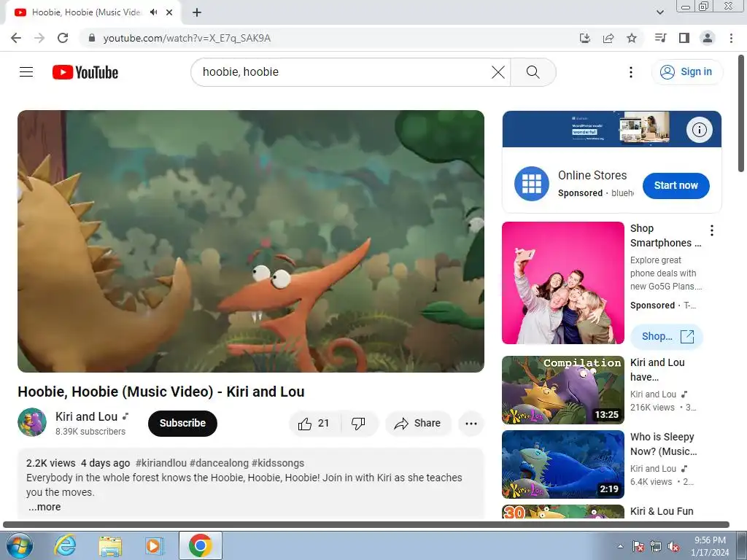This screenshot has height=560, width=747.
Task: Open File Explorer from taskbar
Action: pos(110,545)
